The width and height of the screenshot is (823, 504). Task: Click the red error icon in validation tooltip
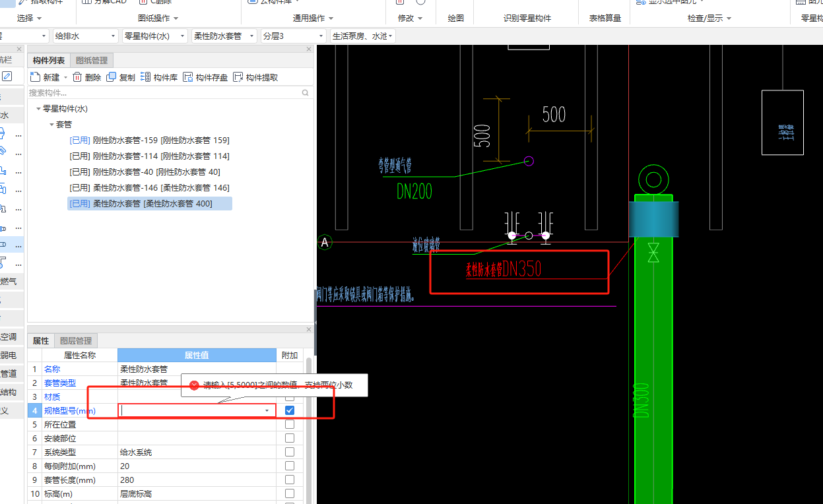194,385
